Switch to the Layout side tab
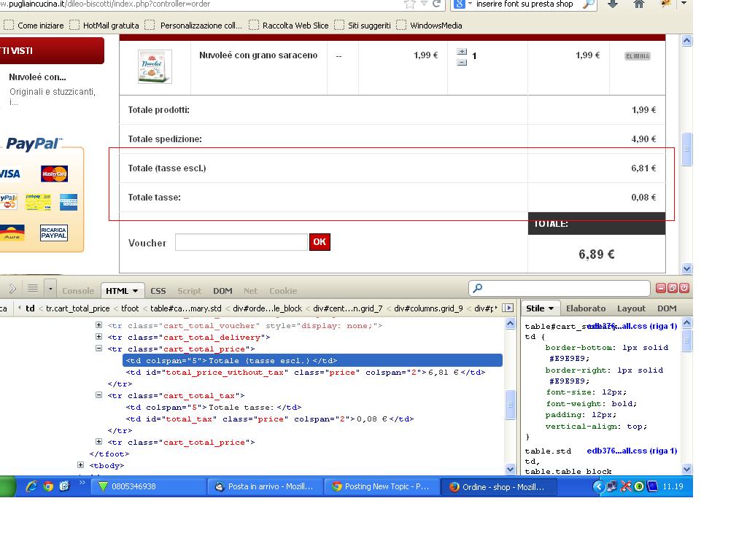 click(631, 308)
